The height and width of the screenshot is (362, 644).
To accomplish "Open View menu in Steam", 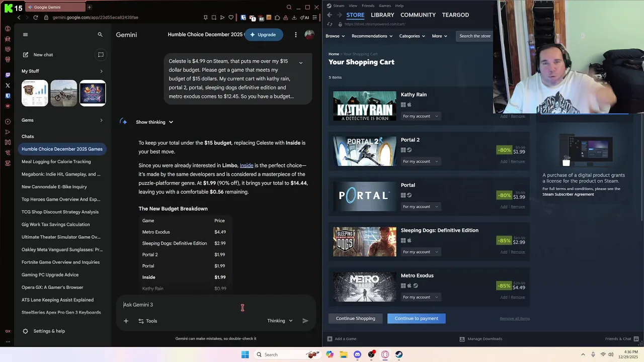I will coord(353,6).
